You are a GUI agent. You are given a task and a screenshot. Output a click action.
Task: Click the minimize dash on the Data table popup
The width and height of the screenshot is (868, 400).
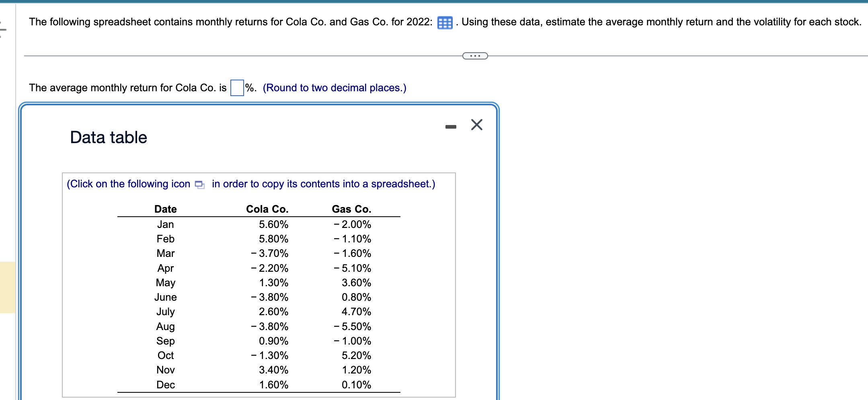coord(450,125)
